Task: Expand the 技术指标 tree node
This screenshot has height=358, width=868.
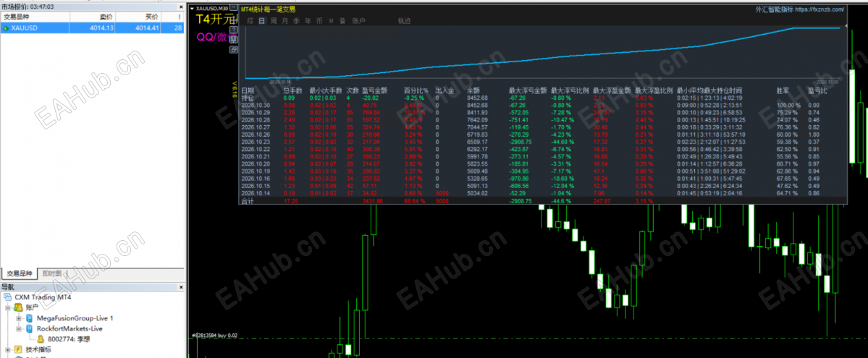Action: (8, 350)
